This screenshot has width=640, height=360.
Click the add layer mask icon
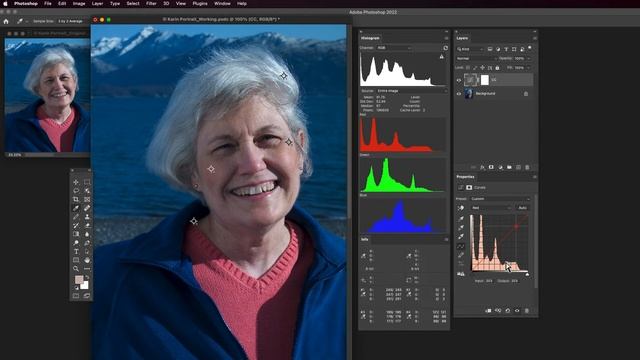(491, 167)
